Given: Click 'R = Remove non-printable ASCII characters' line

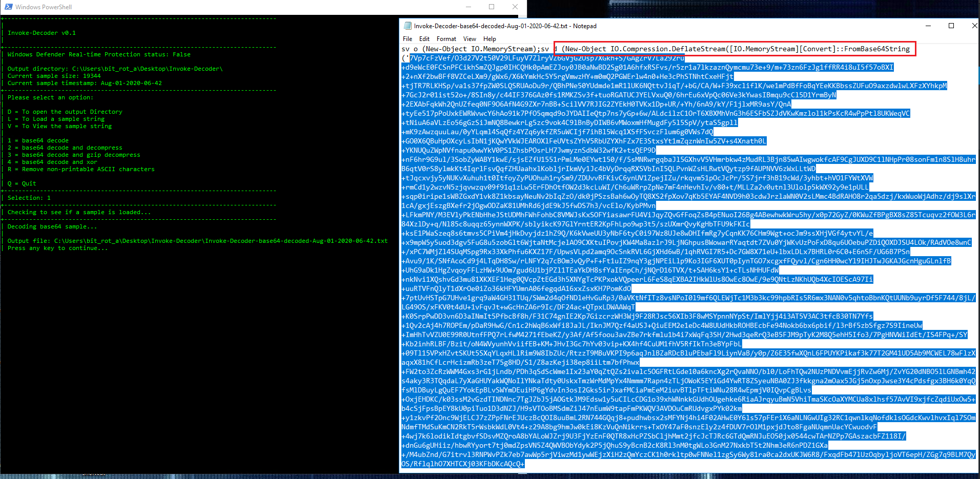Looking at the screenshot, I should pos(81,169).
